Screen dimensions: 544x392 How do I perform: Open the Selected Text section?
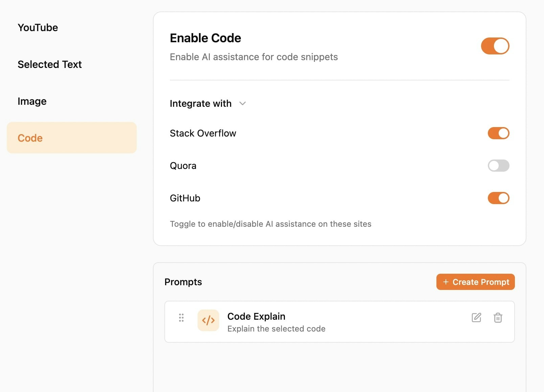point(50,64)
